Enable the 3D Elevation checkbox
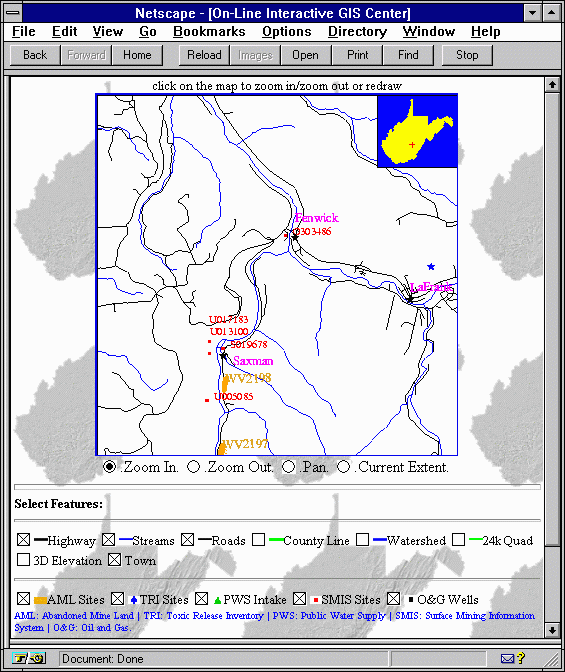 [24, 560]
